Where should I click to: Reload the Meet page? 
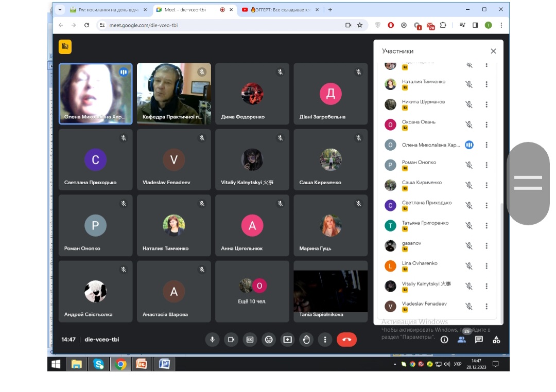[86, 25]
